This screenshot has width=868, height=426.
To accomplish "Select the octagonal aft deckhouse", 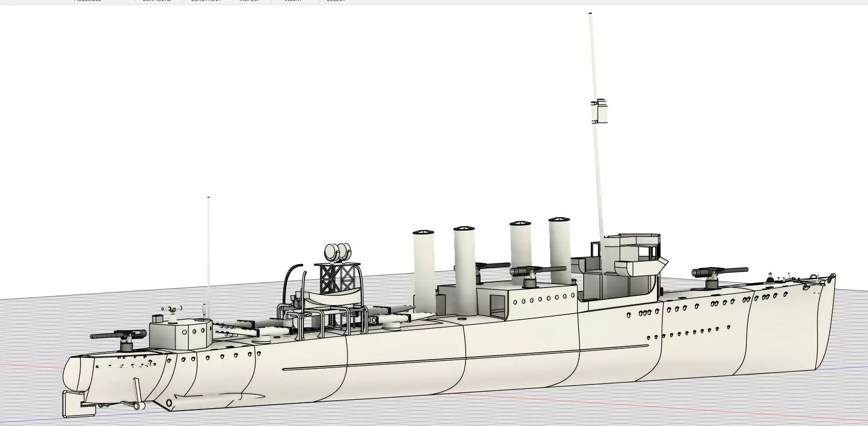I will (x=181, y=335).
